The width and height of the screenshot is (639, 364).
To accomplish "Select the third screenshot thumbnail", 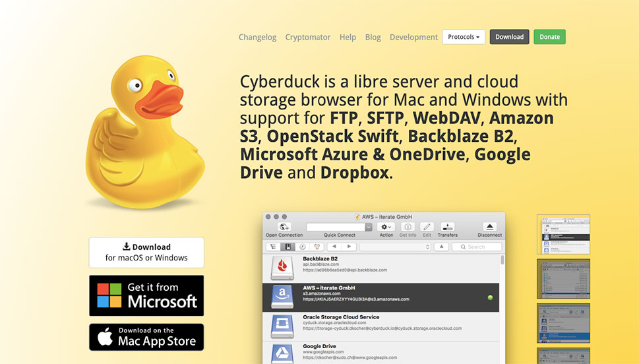I will click(563, 323).
